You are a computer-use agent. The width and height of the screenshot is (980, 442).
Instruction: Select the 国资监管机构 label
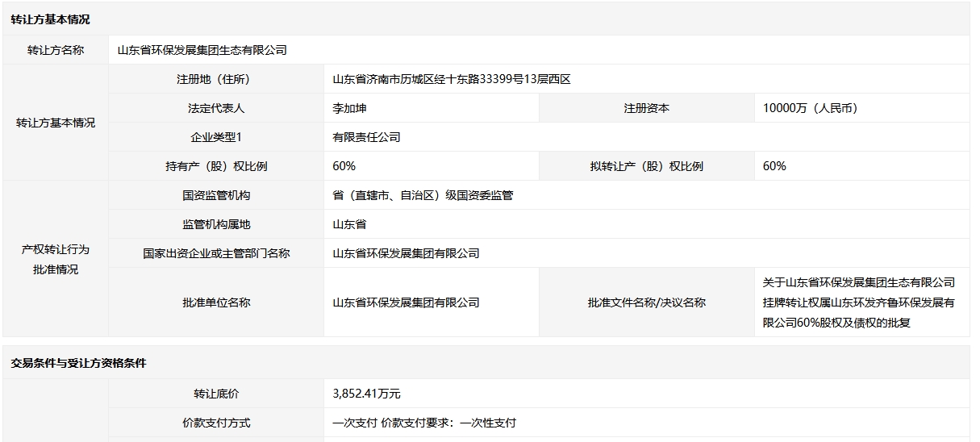pyautogui.click(x=216, y=195)
